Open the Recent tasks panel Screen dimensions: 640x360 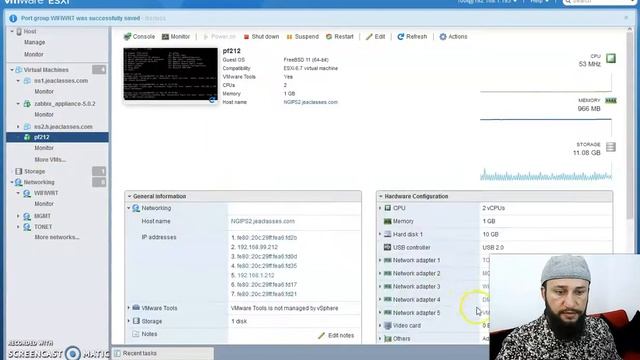pos(163,353)
